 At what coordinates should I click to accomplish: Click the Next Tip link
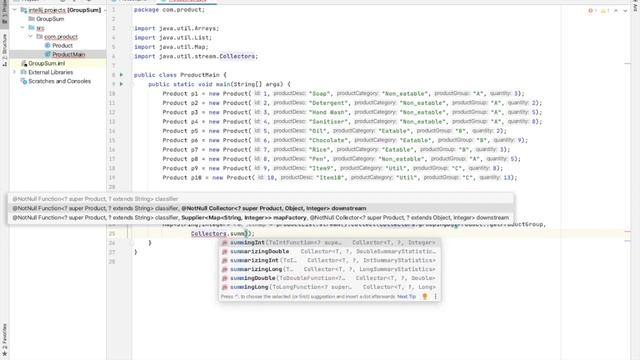[407, 297]
